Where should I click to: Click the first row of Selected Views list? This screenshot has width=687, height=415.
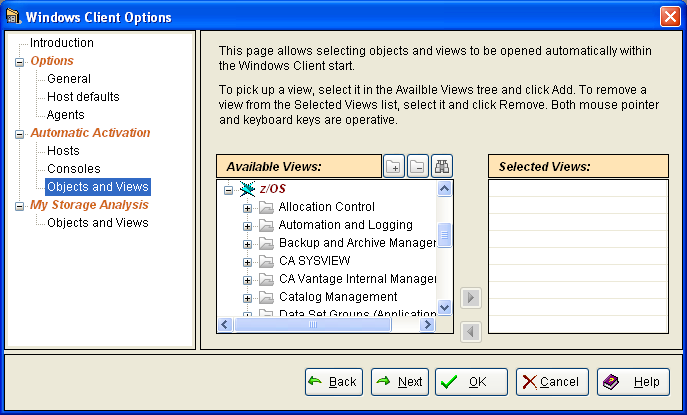[x=578, y=188]
